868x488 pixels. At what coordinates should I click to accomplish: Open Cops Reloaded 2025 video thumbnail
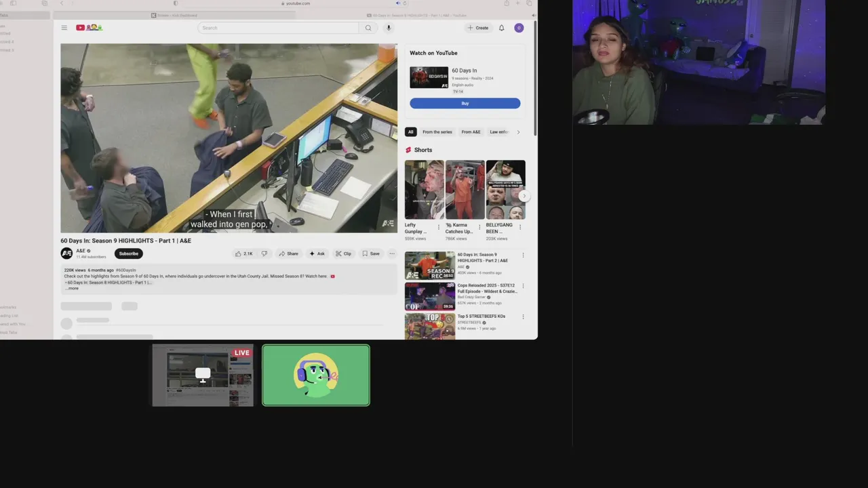point(430,296)
